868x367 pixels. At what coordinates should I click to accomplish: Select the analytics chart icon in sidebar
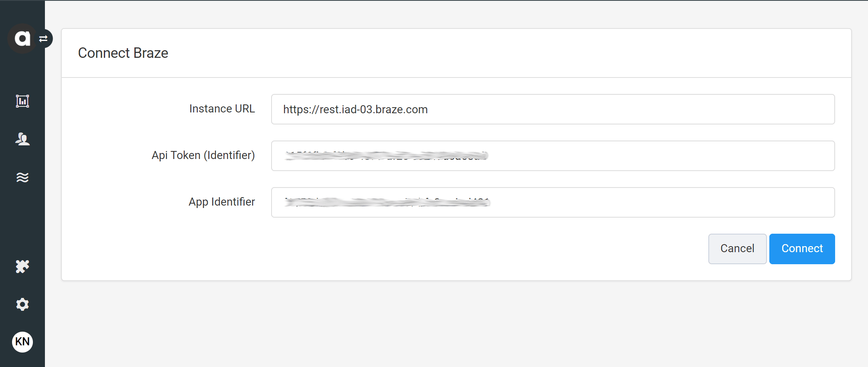point(22,101)
